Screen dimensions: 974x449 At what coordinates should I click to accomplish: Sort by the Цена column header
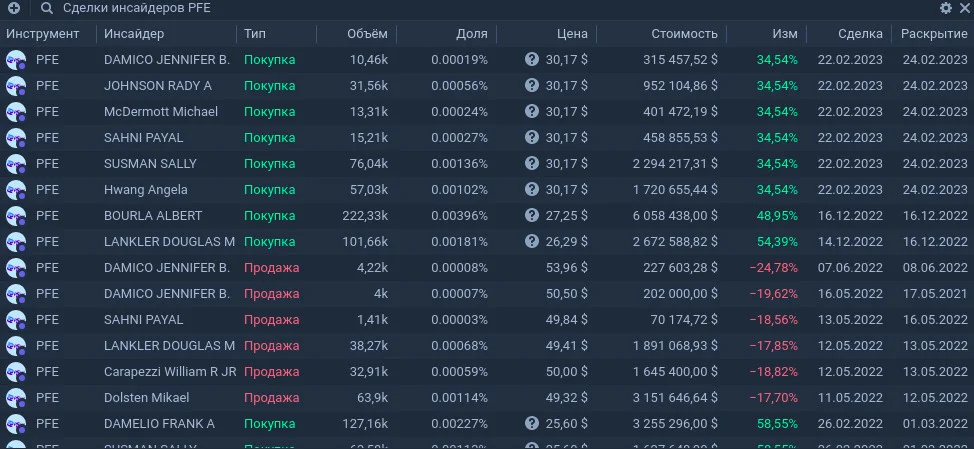[x=573, y=34]
